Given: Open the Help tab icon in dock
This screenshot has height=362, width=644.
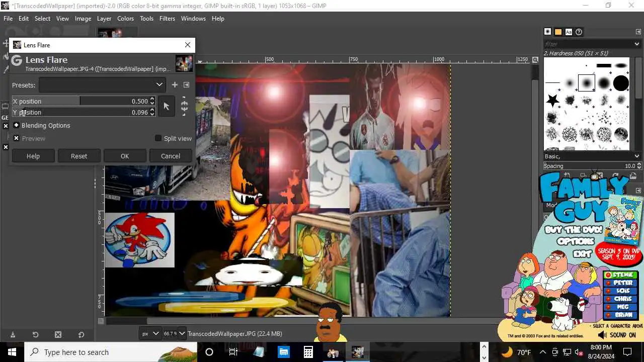Looking at the screenshot, I should pos(579,32).
